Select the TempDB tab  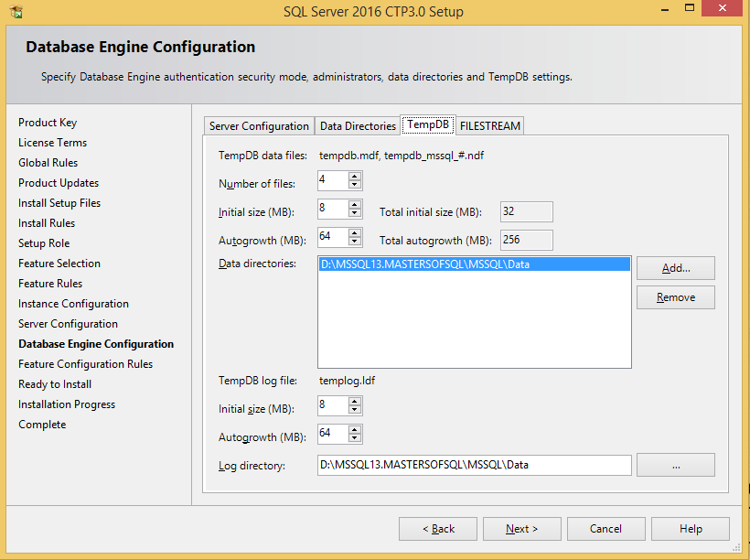428,124
